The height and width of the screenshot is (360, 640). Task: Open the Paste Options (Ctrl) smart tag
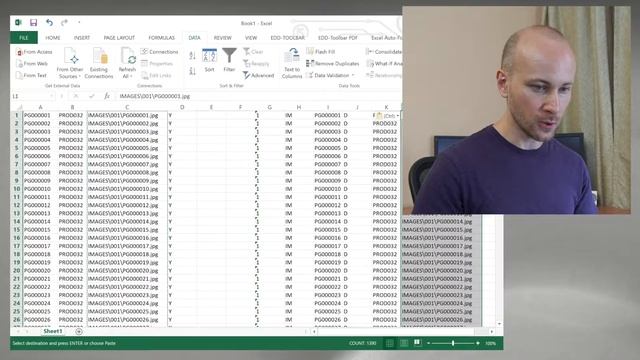click(387, 116)
